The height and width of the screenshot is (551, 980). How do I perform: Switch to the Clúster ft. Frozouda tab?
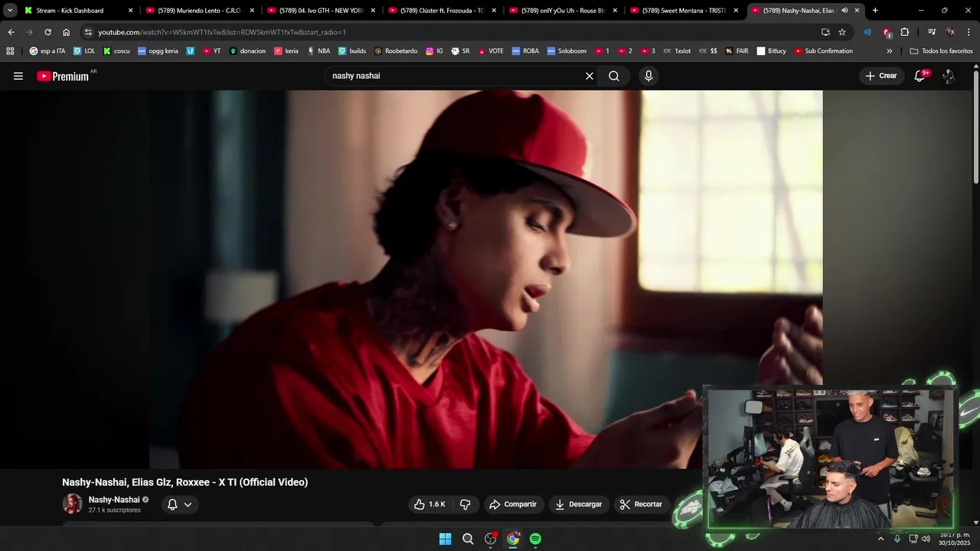[x=442, y=11]
